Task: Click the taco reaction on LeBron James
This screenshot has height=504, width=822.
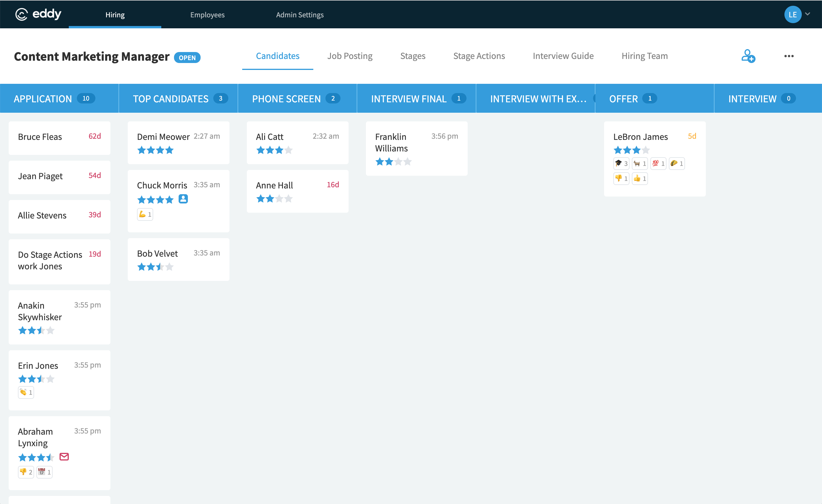Action: point(677,164)
